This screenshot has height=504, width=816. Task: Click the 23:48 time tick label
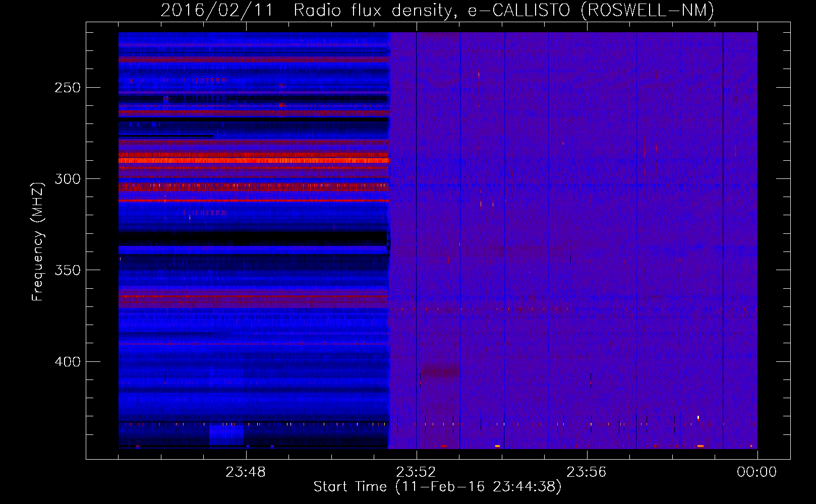246,472
